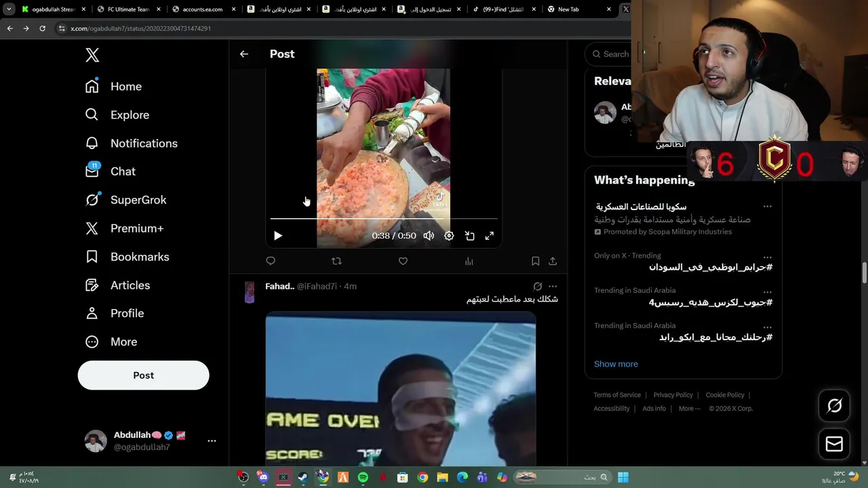Click Fahad's avatar picture

click(250, 292)
